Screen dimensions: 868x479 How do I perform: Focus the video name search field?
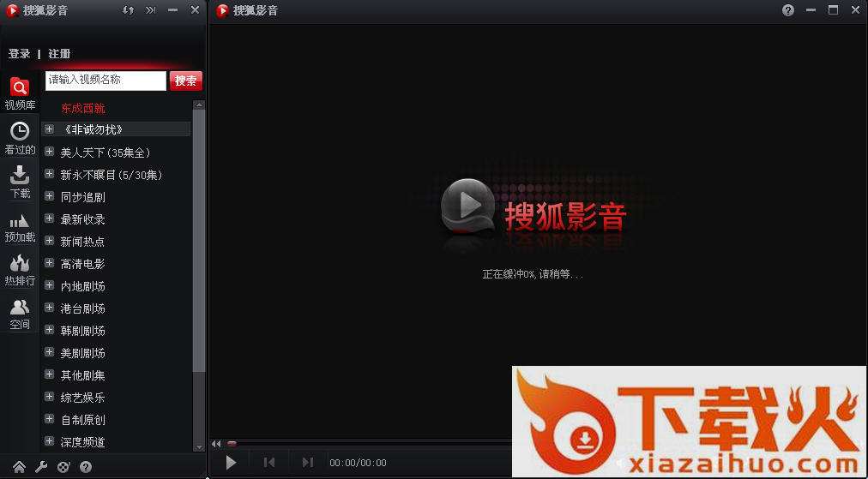click(105, 81)
